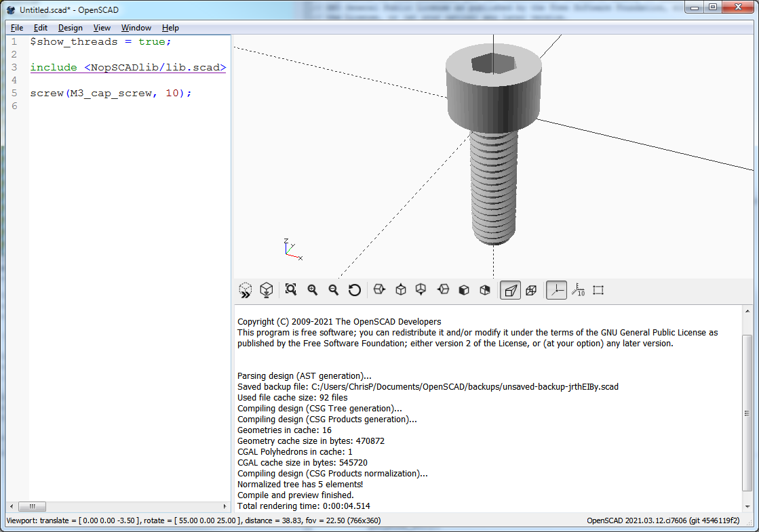This screenshot has height=532, width=759.
Task: Toggle Show Scale Markers icon
Action: pos(578,290)
